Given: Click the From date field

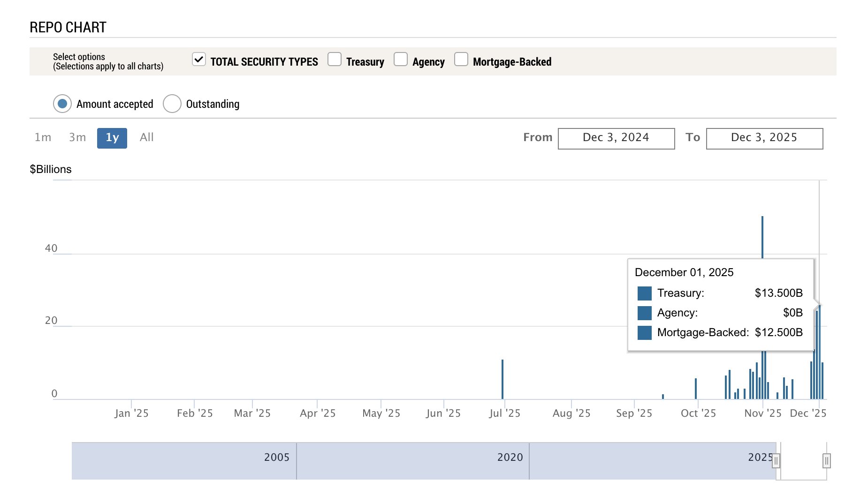Looking at the screenshot, I should click(616, 138).
